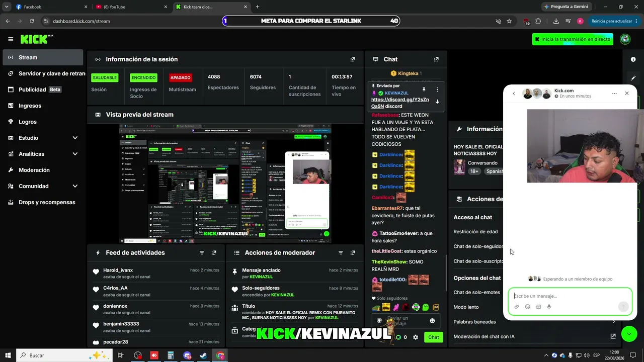Expand the Estudio sidebar section
This screenshot has width=644, height=362.
coord(75,138)
